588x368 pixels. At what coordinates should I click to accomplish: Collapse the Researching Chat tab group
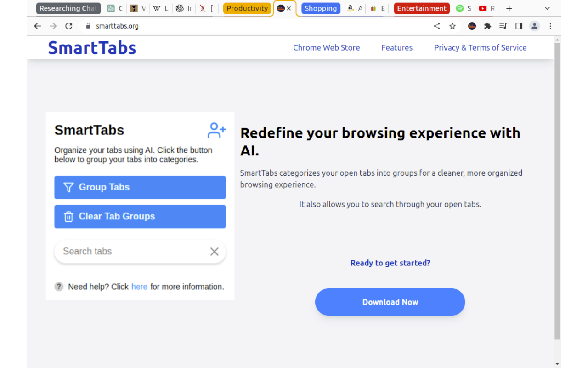[x=68, y=8]
